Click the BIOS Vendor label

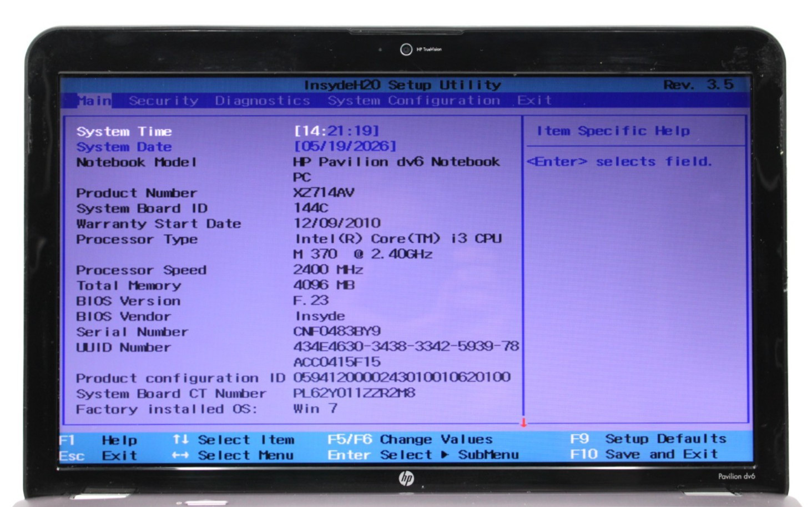point(124,317)
